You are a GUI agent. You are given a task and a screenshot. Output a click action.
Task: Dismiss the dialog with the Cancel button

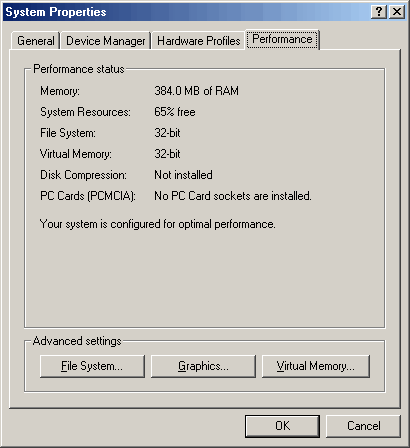[363, 426]
